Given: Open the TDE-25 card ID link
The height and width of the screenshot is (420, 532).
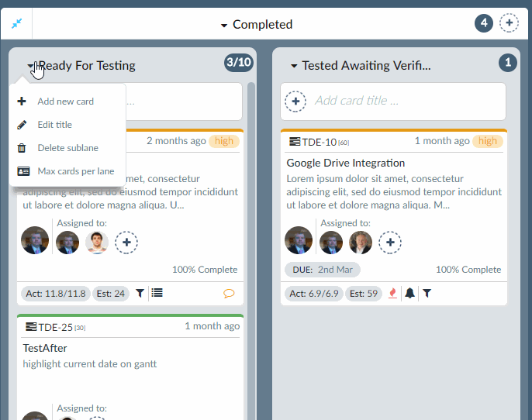Looking at the screenshot, I should pyautogui.click(x=55, y=327).
